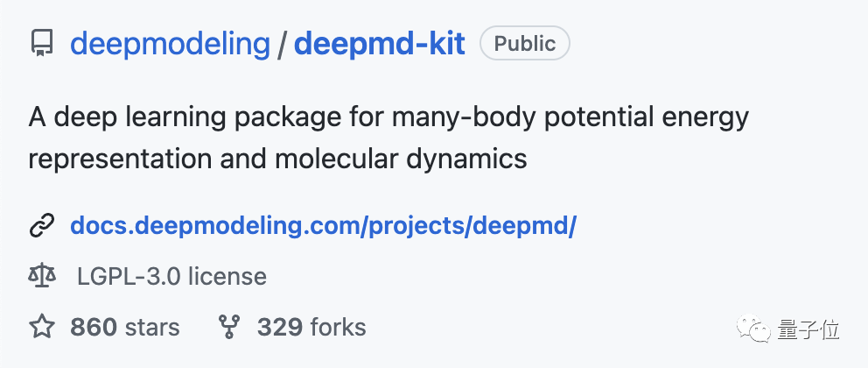Click the WeChat logo watermark icon
Viewport: 868px width, 368px height.
click(x=757, y=329)
